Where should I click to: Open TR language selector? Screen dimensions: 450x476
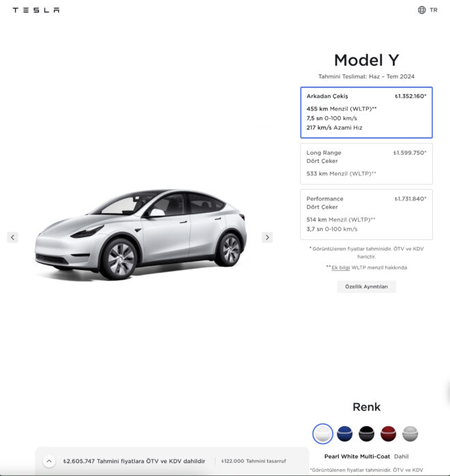(x=434, y=10)
